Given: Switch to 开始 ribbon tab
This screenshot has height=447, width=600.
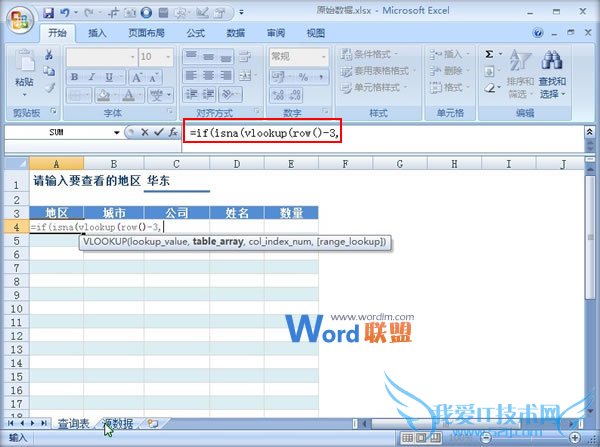Looking at the screenshot, I should point(57,33).
